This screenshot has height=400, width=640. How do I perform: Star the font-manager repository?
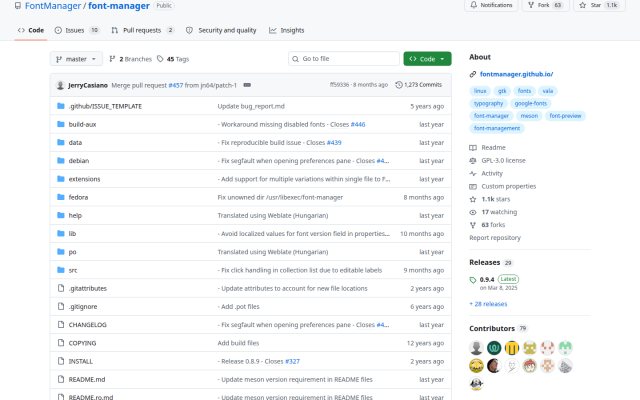599,5
